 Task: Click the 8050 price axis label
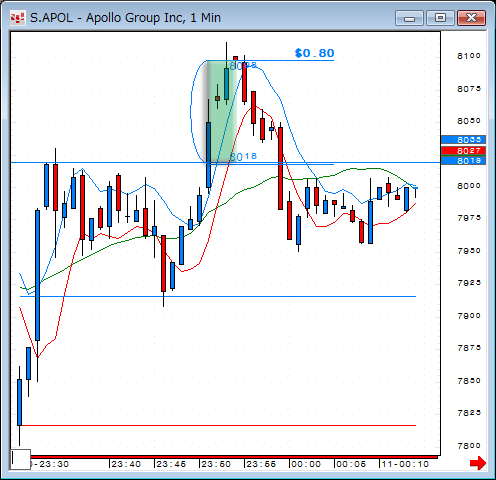469,121
